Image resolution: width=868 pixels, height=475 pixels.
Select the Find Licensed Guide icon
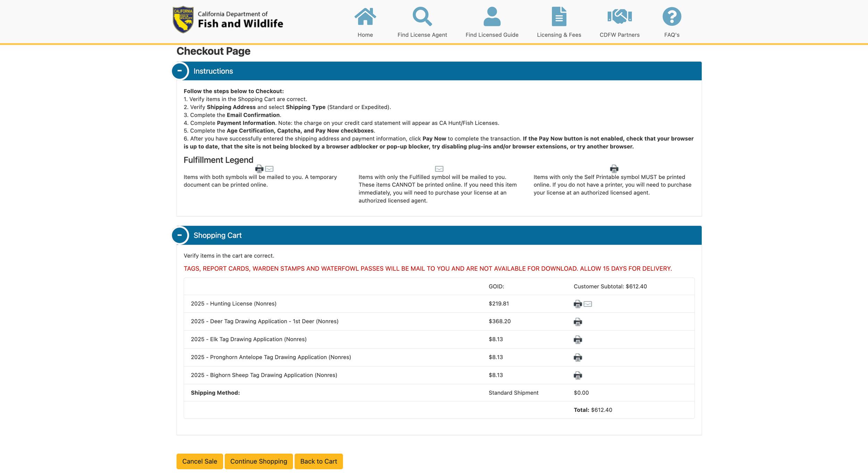click(x=491, y=16)
